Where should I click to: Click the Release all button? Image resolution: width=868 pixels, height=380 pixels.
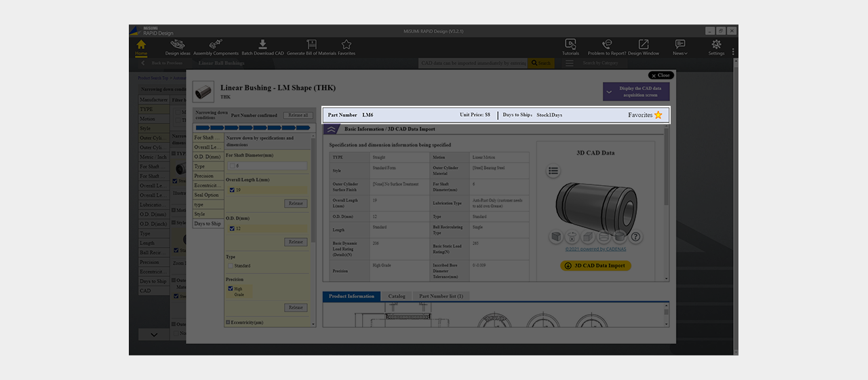[x=298, y=115]
